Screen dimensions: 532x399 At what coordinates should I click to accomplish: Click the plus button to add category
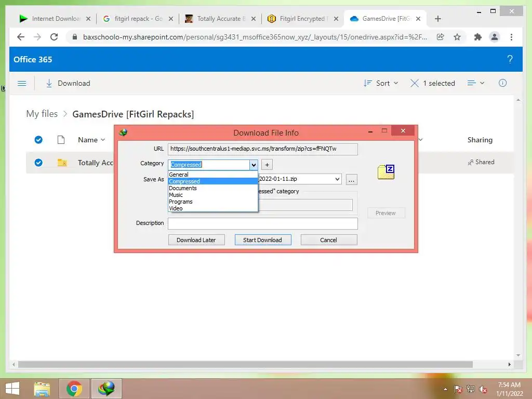267,165
